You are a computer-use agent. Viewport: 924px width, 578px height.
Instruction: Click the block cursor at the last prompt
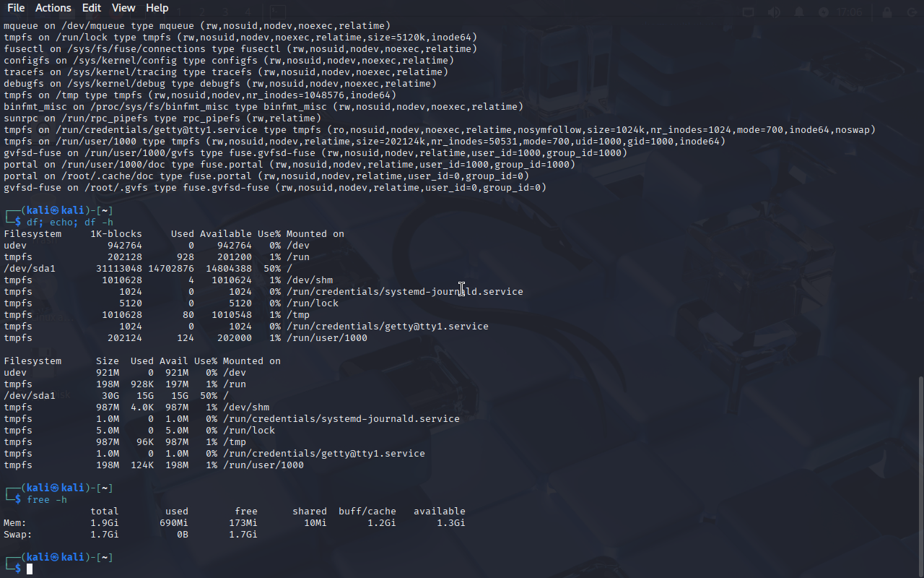[x=30, y=569]
